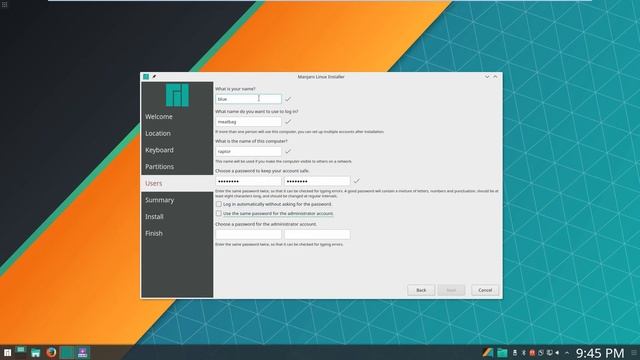Toggle the pin icon in installer titlebar
The height and width of the screenshot is (360, 640).
154,76
